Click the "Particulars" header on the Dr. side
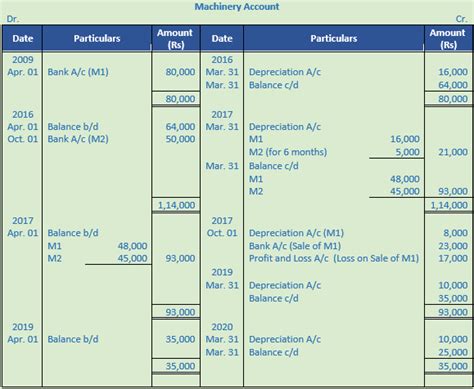474x389 pixels. click(97, 38)
